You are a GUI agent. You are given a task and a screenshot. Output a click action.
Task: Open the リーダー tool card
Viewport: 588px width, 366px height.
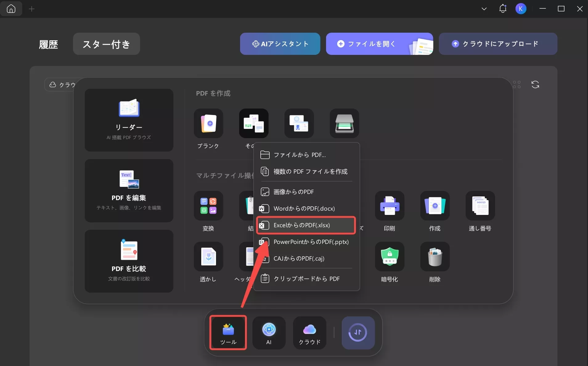pos(129,120)
